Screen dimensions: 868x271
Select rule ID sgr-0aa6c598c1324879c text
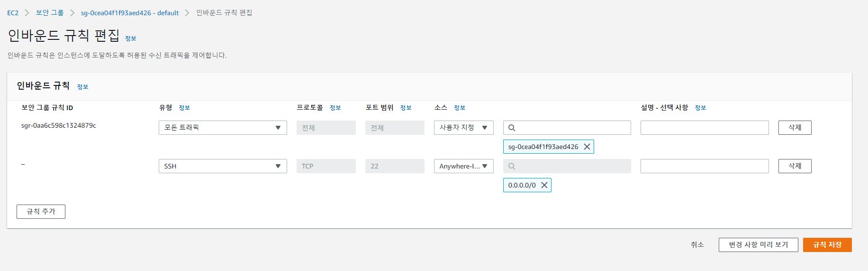[x=59, y=126]
